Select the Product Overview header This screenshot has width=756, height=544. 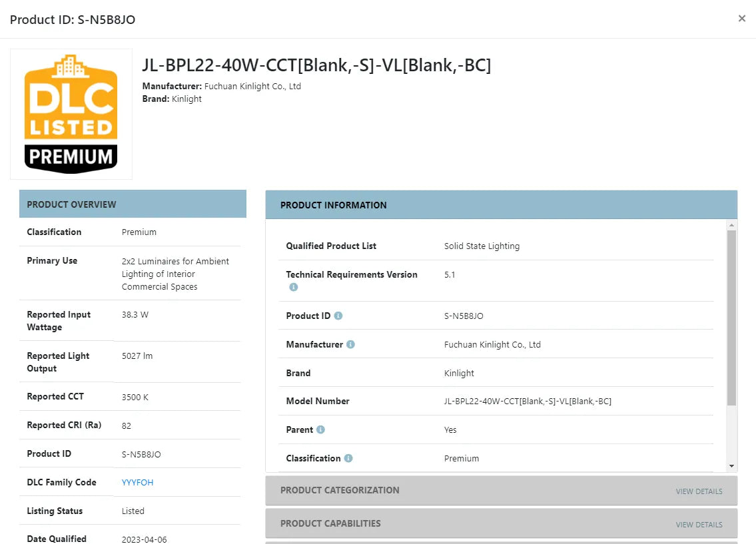point(71,204)
